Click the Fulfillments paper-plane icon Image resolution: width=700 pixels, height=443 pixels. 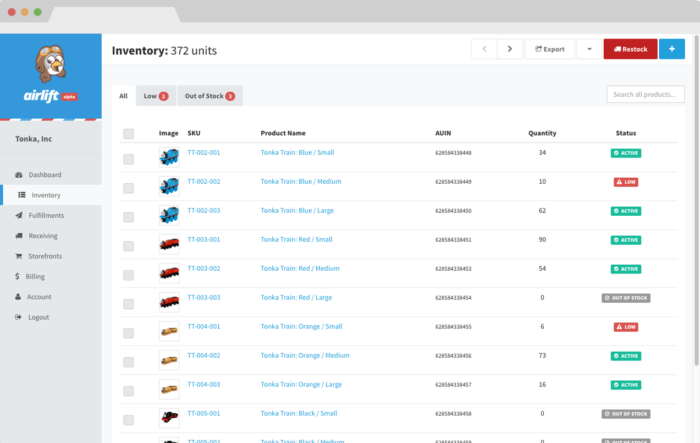coord(19,215)
